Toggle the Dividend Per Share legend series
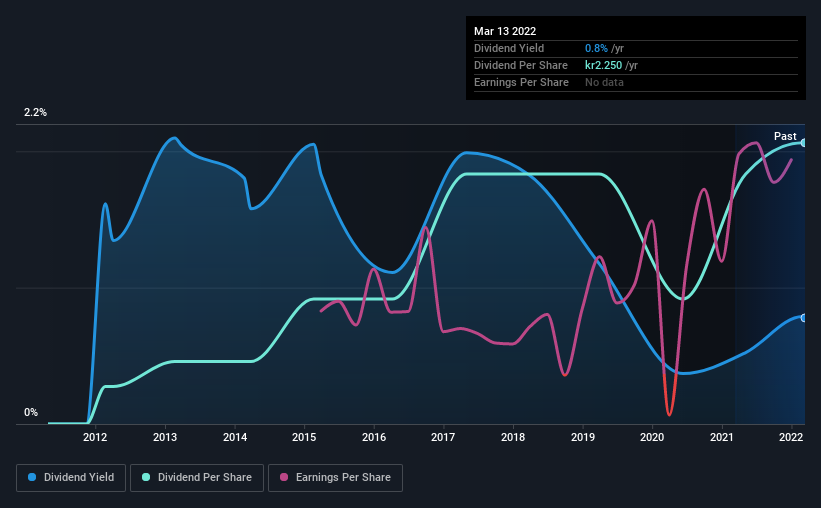Image resolution: width=821 pixels, height=508 pixels. pos(200,478)
